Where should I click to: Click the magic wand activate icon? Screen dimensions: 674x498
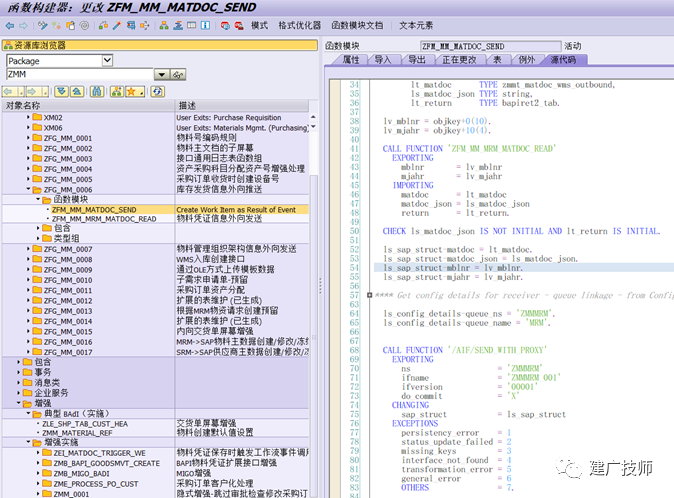click(x=116, y=26)
